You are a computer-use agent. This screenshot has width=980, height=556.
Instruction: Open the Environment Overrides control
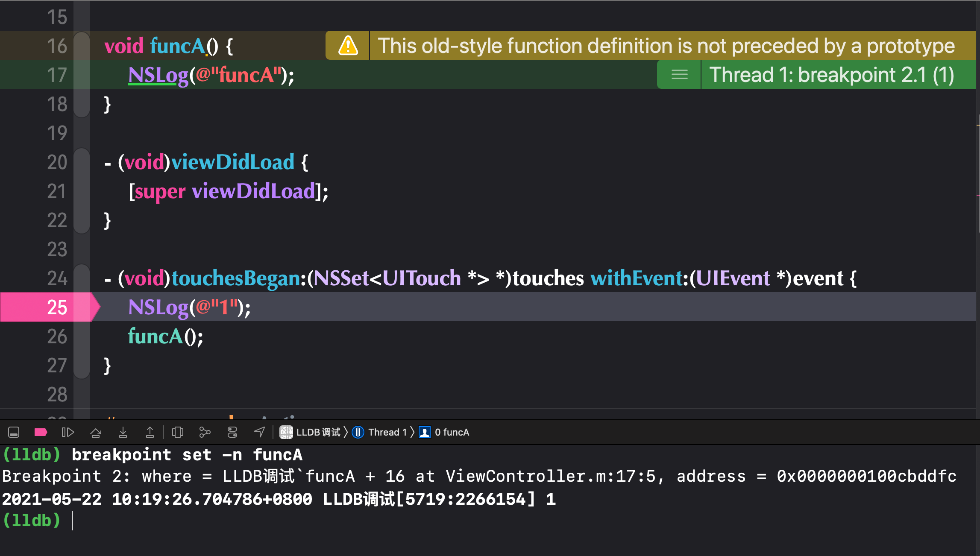[232, 432]
